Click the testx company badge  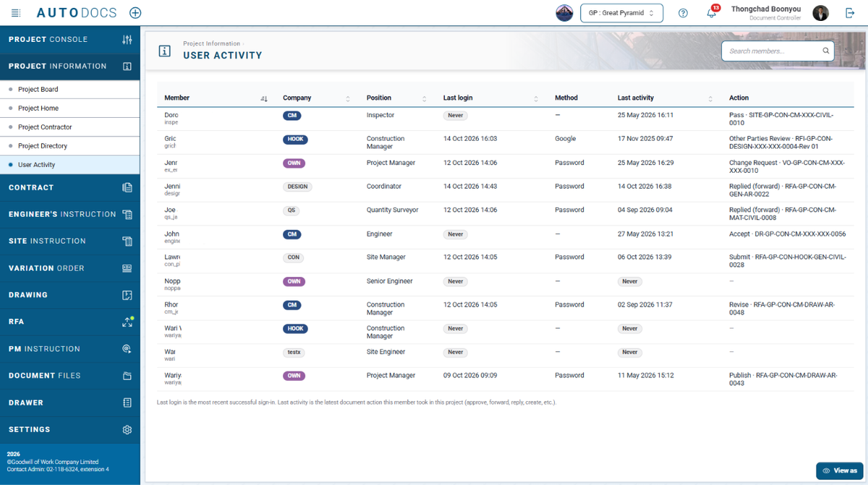tap(294, 352)
